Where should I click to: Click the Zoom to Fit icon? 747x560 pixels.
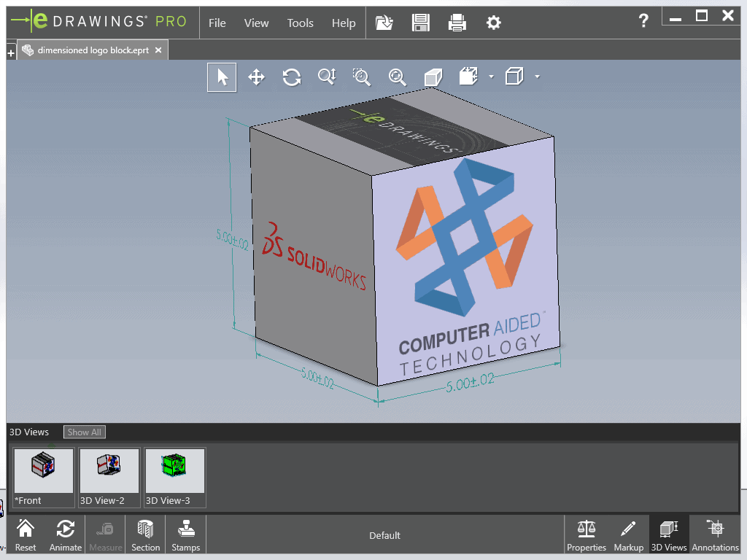click(397, 77)
